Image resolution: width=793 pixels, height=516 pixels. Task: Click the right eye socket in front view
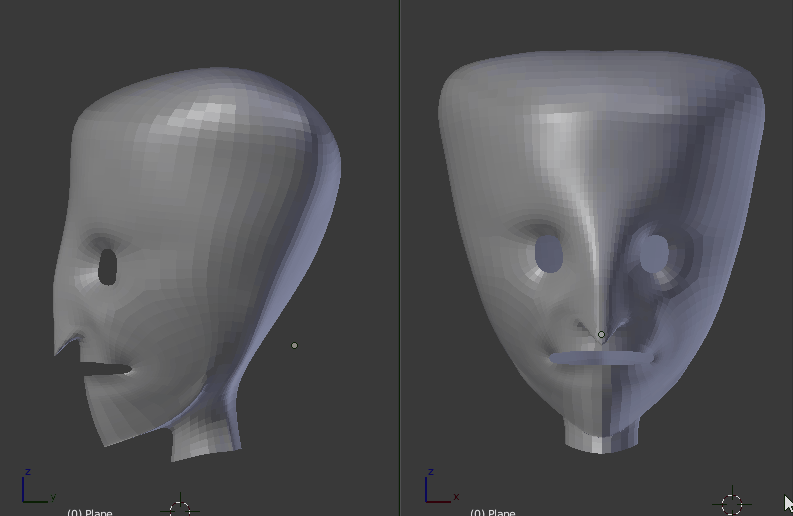(655, 252)
